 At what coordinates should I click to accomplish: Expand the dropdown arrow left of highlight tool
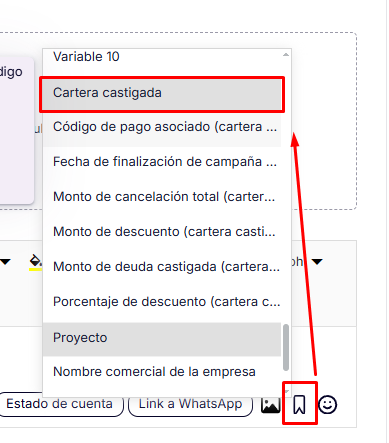[5, 262]
